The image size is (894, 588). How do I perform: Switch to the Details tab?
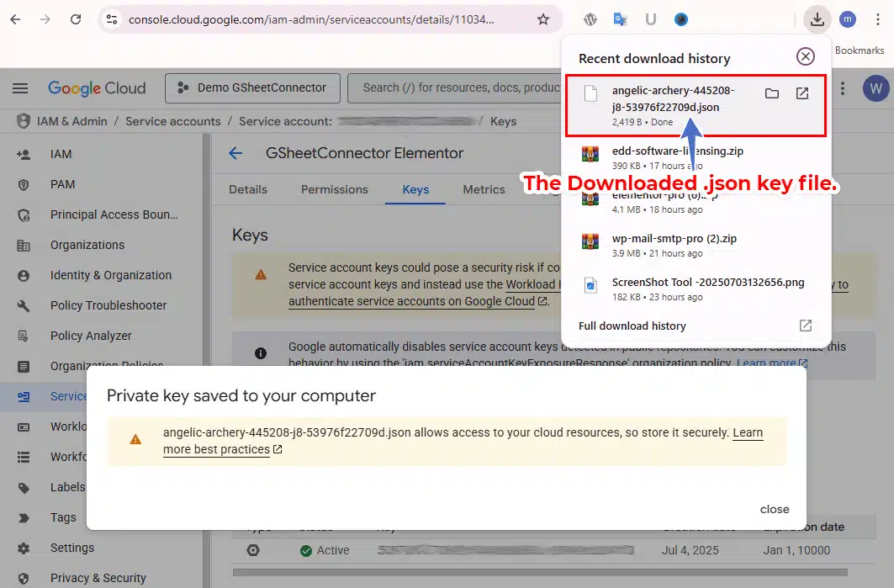(x=248, y=189)
